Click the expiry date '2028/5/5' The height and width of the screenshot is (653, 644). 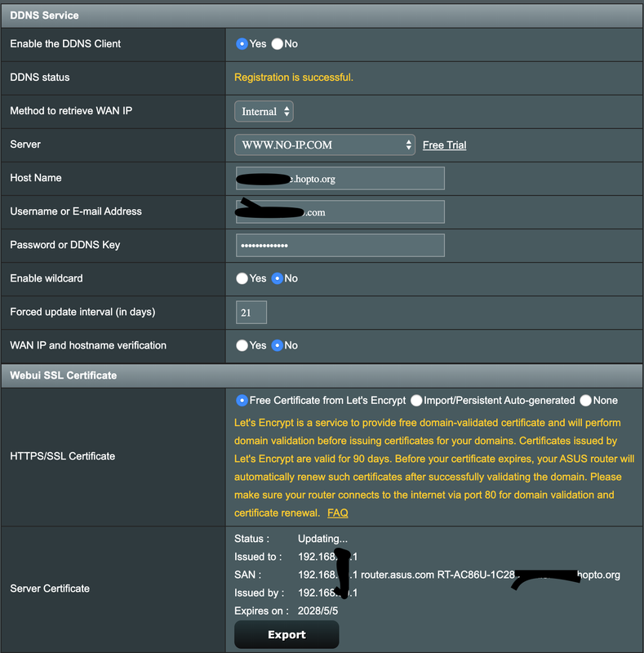click(x=318, y=611)
